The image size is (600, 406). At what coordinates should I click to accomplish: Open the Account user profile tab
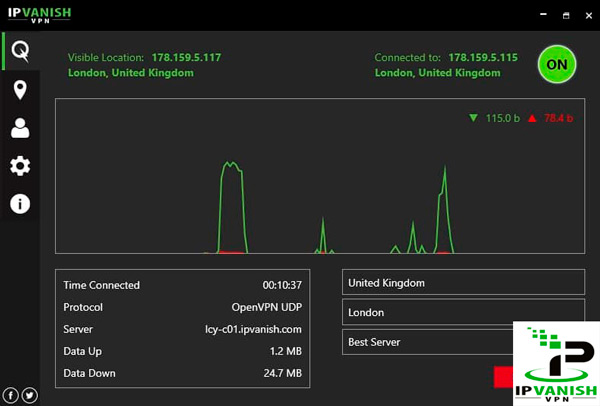tap(20, 128)
